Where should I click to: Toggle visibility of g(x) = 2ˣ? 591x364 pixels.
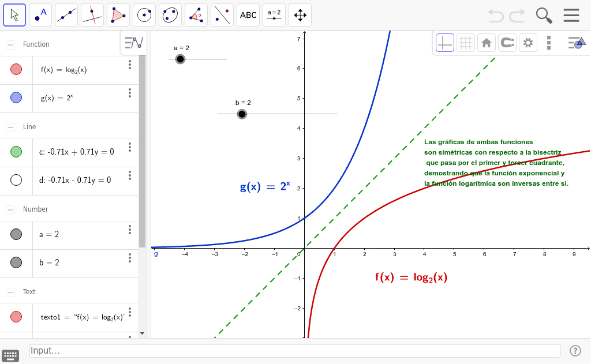click(16, 97)
